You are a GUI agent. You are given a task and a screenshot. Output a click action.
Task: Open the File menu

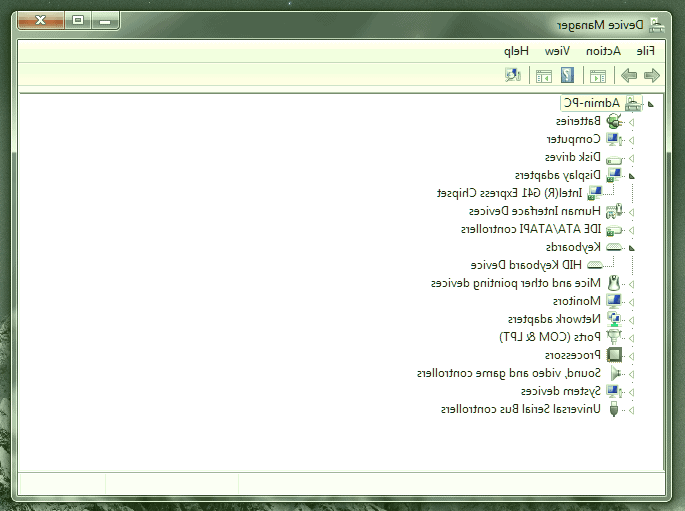(645, 51)
